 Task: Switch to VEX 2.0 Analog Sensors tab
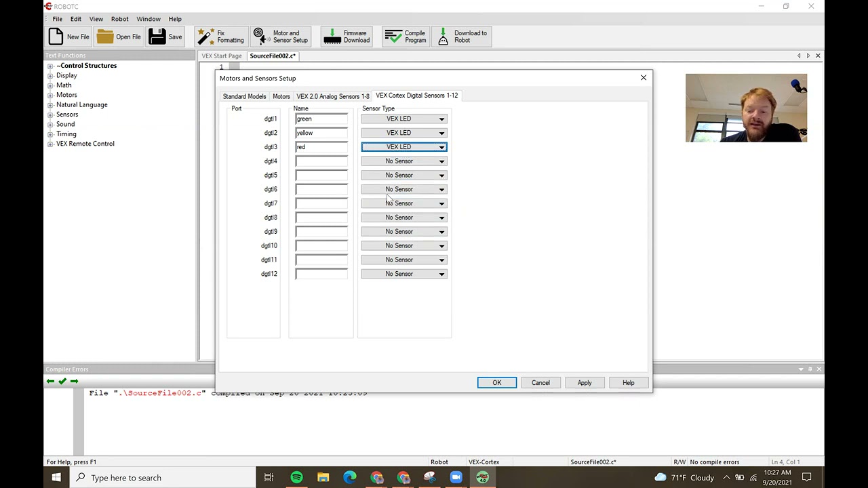point(332,96)
